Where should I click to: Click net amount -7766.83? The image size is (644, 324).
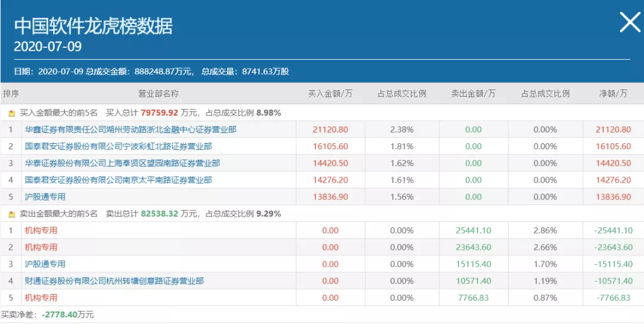point(613,298)
